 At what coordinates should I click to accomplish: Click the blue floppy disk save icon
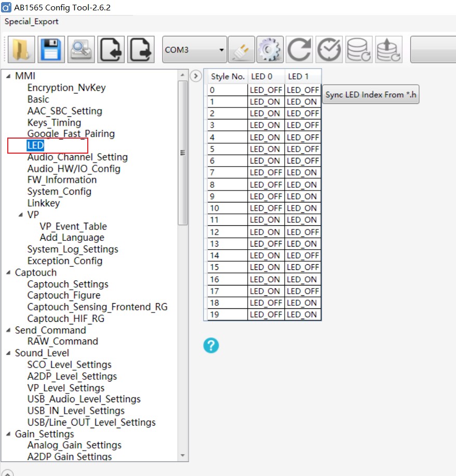click(51, 50)
